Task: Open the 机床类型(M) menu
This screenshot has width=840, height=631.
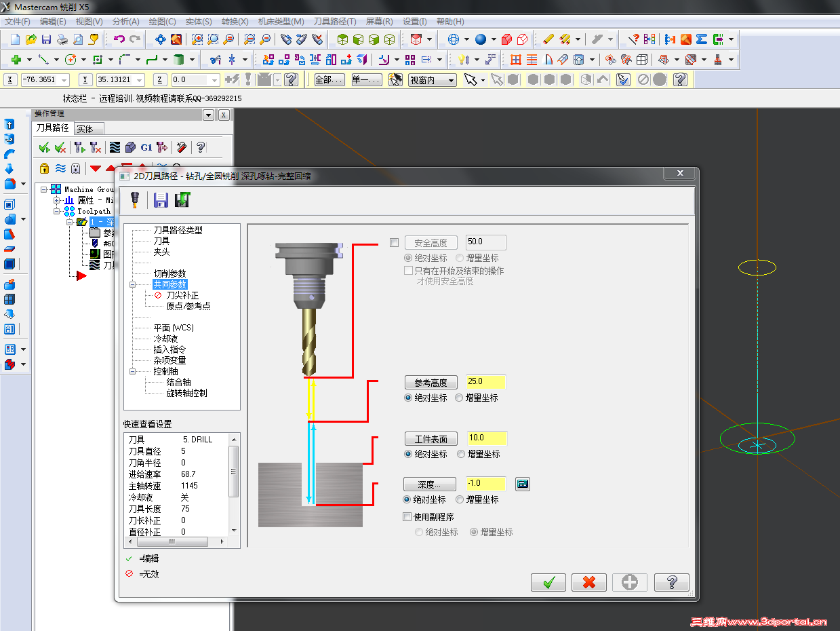Action: pyautogui.click(x=281, y=22)
